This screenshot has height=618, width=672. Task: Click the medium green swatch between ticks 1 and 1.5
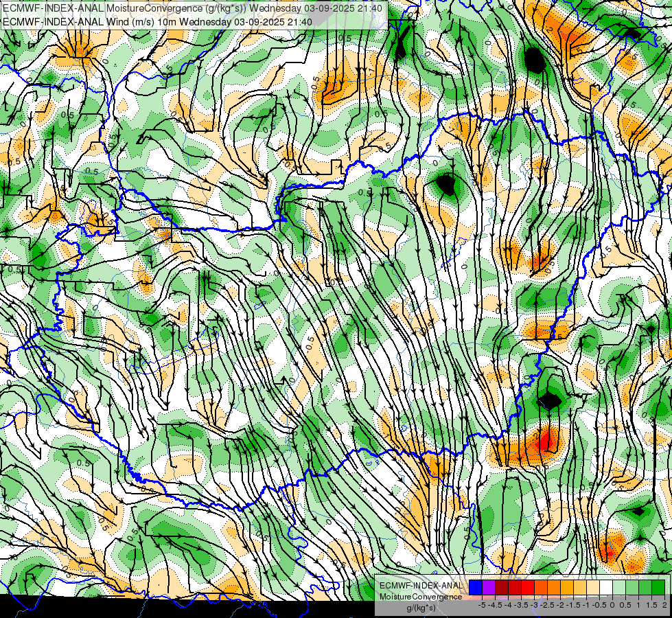(x=645, y=587)
